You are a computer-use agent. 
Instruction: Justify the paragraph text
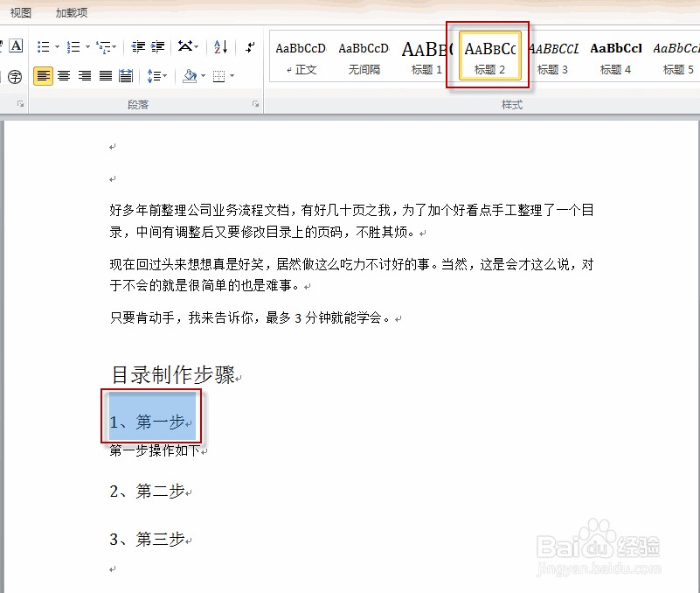tap(106, 76)
